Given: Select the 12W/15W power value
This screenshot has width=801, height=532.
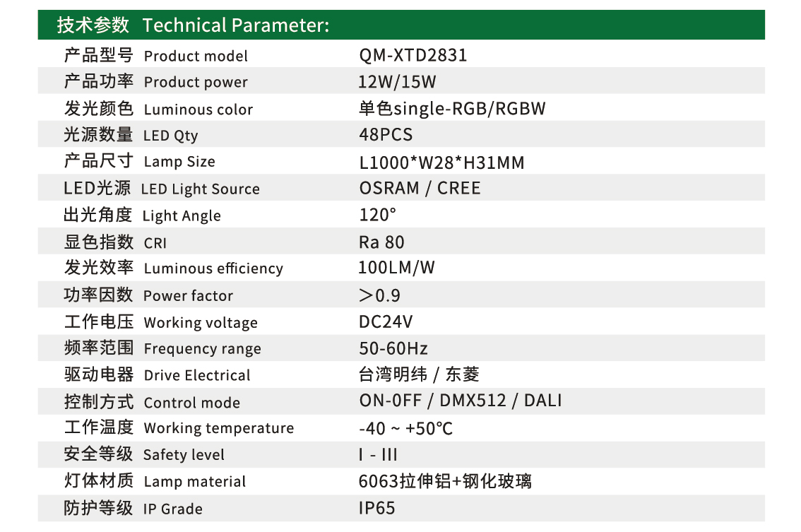Looking at the screenshot, I should [x=397, y=82].
